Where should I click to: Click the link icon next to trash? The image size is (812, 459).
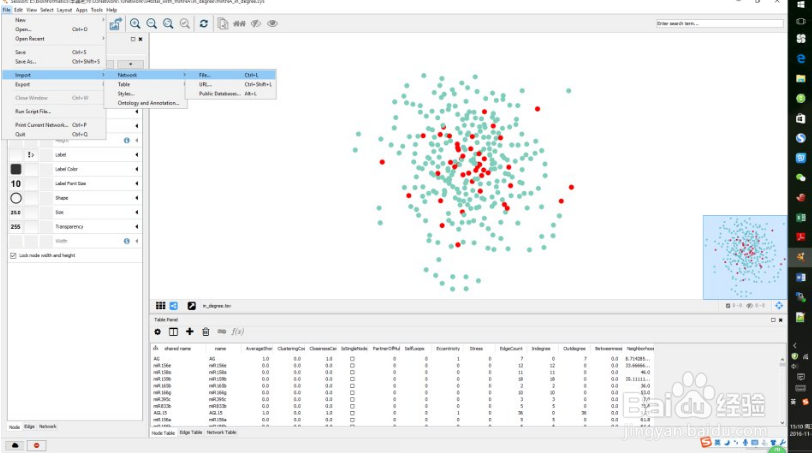[222, 332]
